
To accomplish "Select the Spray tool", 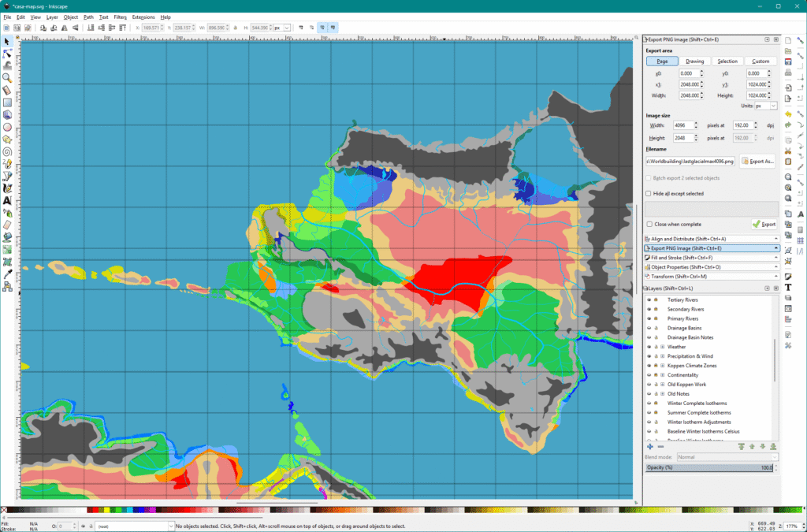I will 7,213.
